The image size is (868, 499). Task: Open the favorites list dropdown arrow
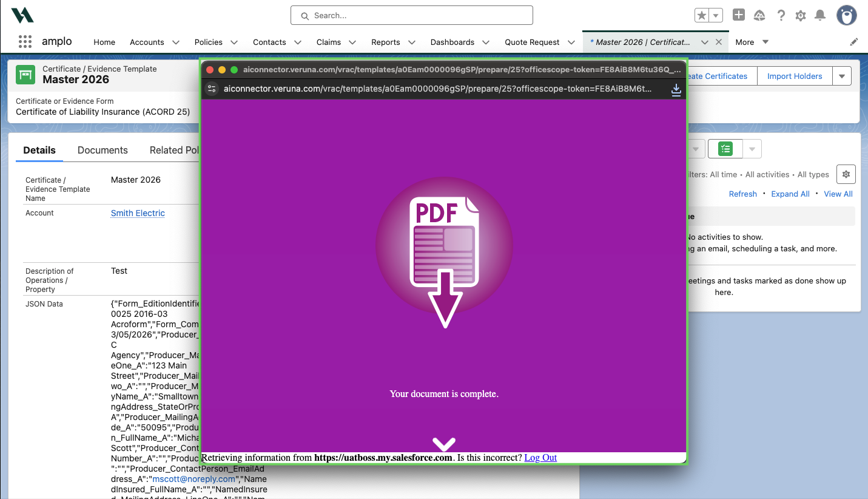716,16
